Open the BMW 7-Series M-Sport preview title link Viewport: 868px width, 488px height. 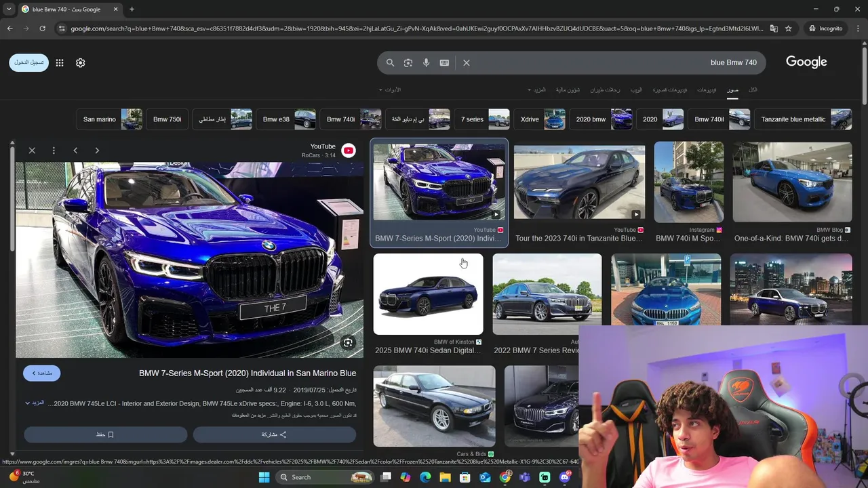click(x=248, y=373)
